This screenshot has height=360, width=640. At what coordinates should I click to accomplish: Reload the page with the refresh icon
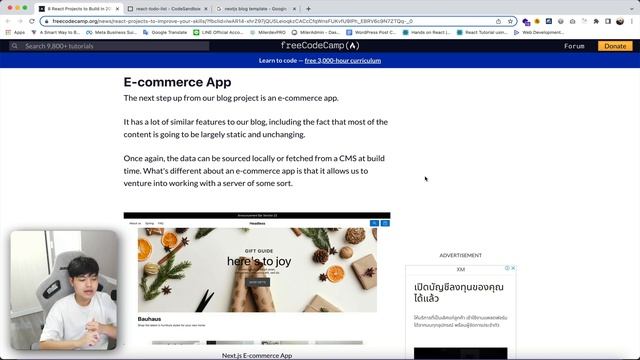32,21
